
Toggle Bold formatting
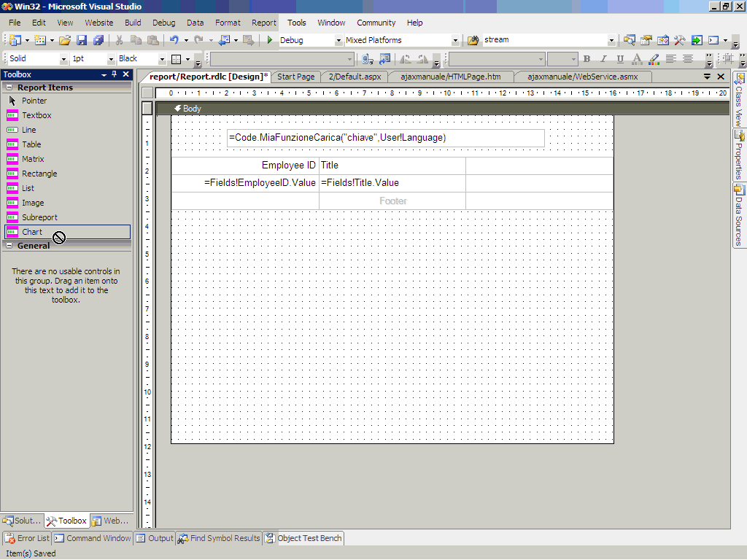(x=587, y=59)
